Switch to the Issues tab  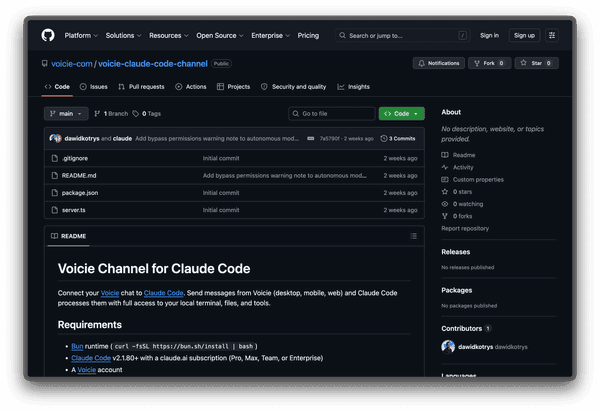pos(93,87)
